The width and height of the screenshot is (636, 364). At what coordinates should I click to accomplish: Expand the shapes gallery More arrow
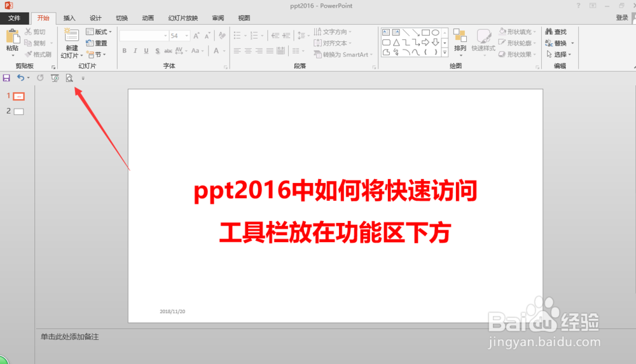pos(445,52)
